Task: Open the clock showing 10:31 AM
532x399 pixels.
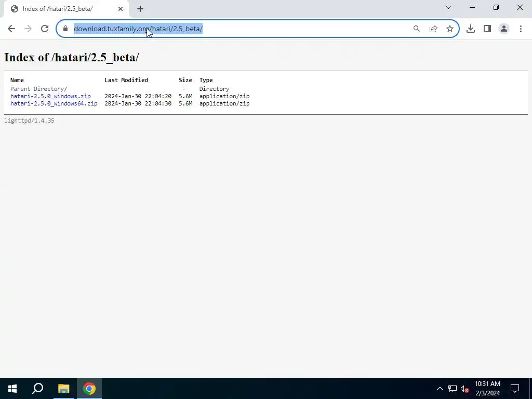Action: pyautogui.click(x=487, y=389)
